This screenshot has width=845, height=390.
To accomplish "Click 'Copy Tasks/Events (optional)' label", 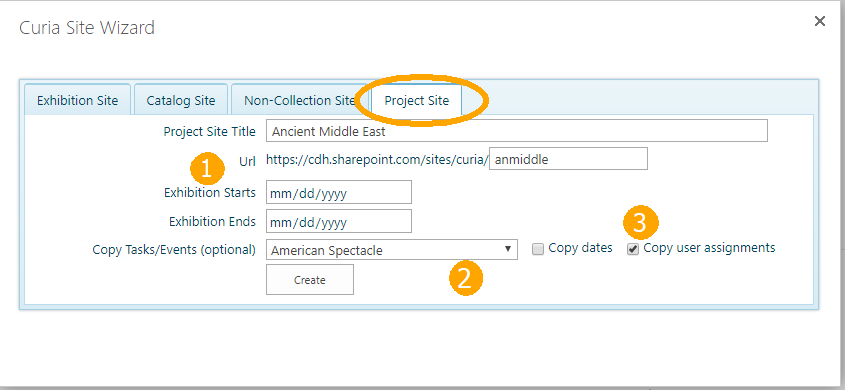I will (x=174, y=250).
